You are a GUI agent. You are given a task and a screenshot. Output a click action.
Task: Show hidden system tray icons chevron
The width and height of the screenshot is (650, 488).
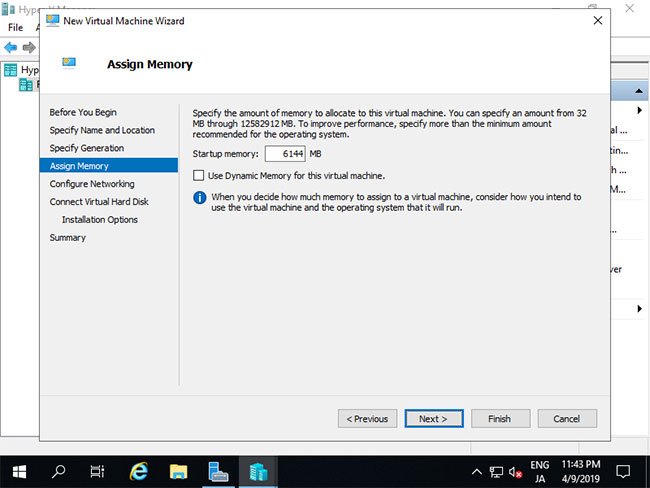tap(477, 472)
